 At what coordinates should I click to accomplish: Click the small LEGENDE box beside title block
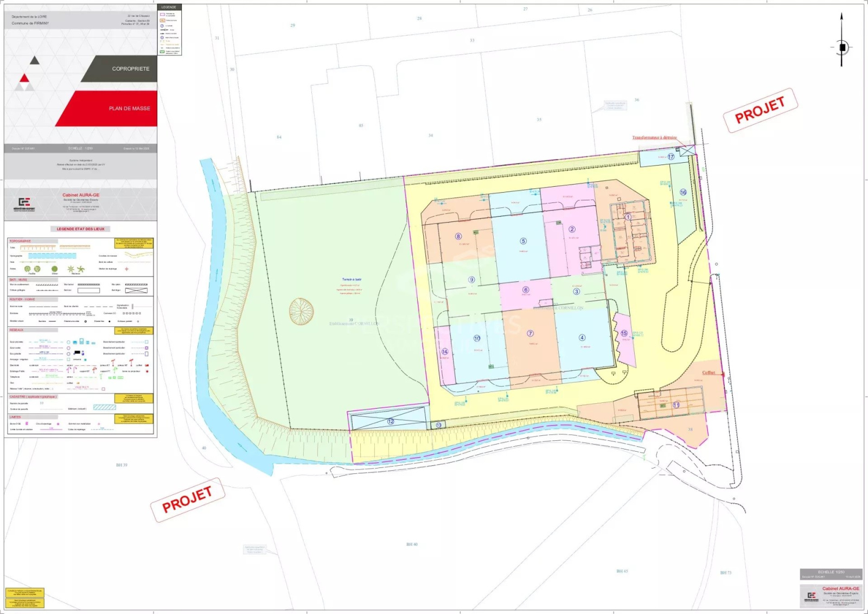[x=169, y=30]
